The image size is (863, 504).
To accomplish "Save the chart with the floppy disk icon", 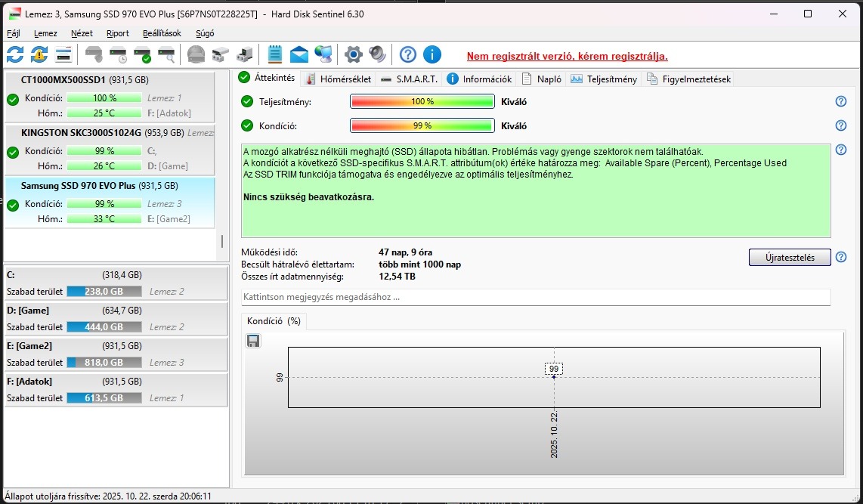I will 253,341.
